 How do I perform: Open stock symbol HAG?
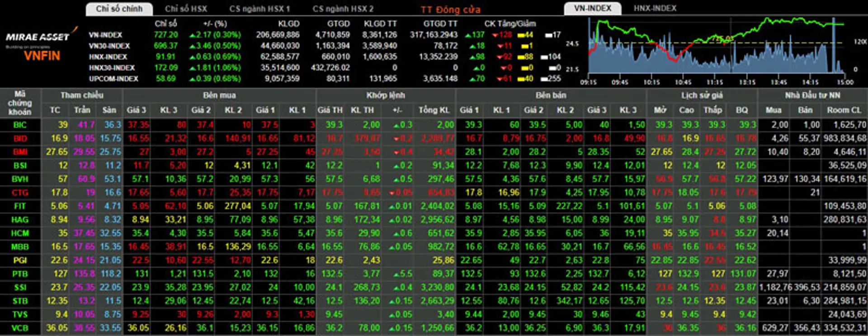click(20, 220)
